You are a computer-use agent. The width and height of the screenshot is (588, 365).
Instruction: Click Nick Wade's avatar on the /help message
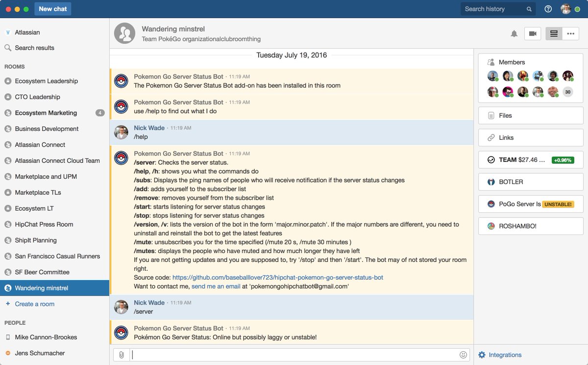click(x=121, y=132)
